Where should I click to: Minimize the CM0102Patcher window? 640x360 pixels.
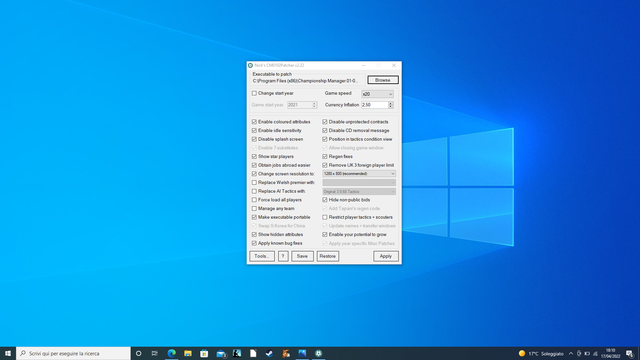click(363, 65)
